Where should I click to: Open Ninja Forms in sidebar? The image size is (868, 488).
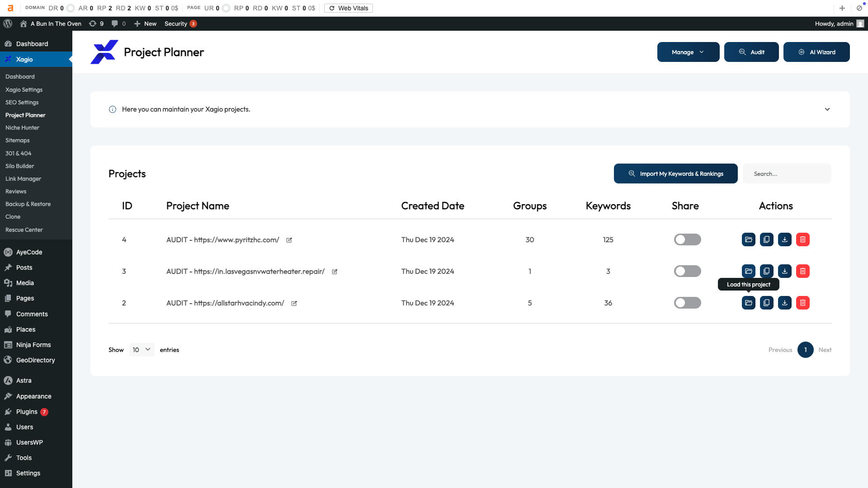33,345
